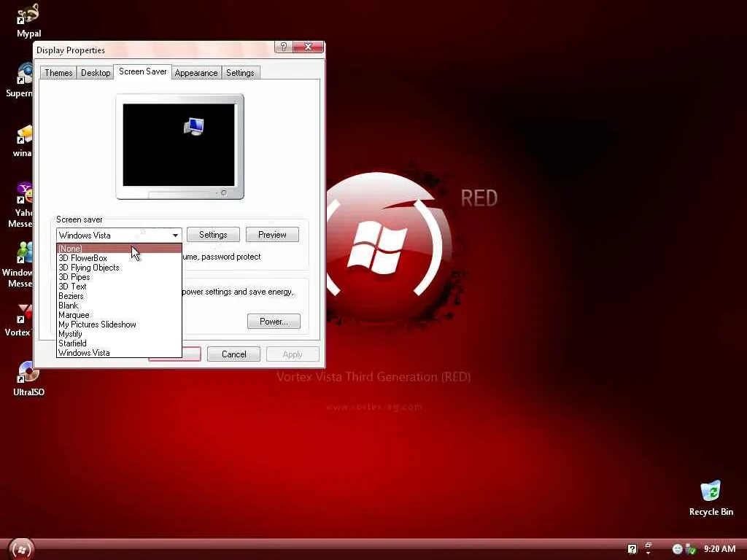Open the Mypal desktop shortcut

coord(28,20)
